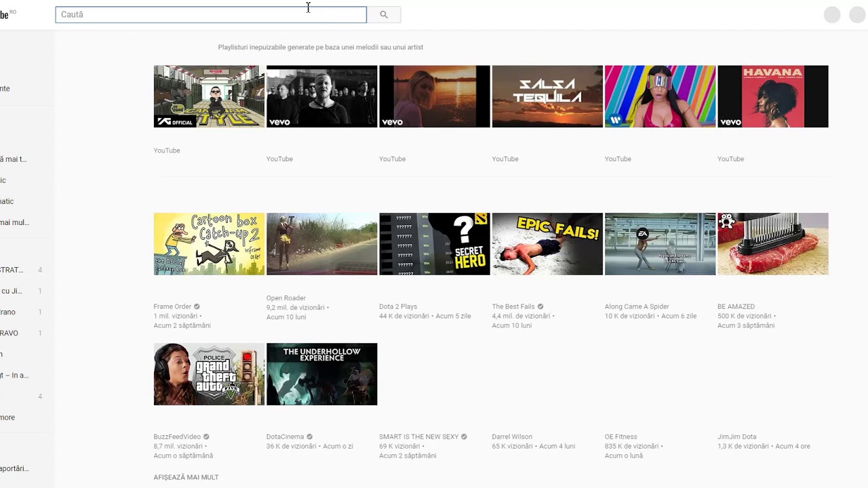
Task: Open the black-and-white vevo band thumbnail
Action: click(321, 96)
